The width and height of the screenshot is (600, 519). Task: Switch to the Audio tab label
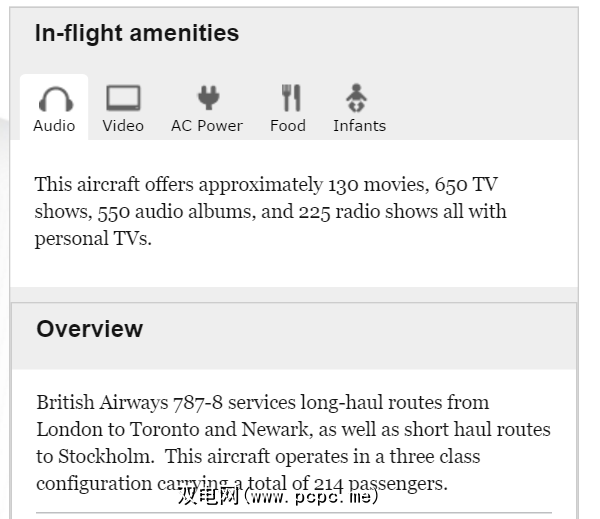[54, 126]
